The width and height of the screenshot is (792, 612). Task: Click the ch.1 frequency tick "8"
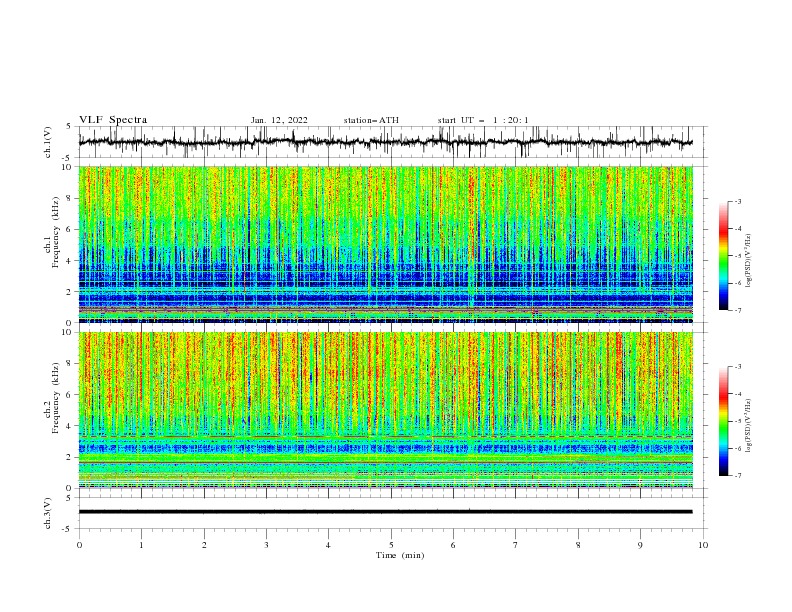coord(69,198)
